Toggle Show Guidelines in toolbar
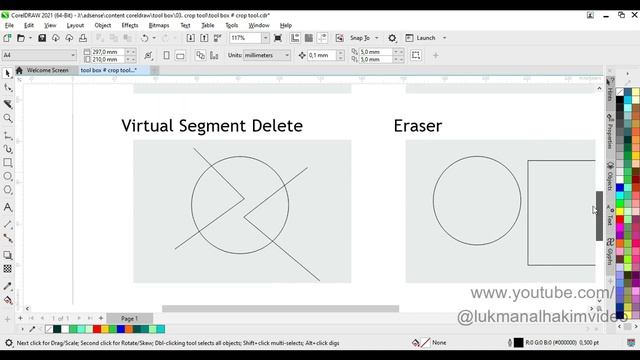Viewport: 640px width, 360px height. click(322, 38)
